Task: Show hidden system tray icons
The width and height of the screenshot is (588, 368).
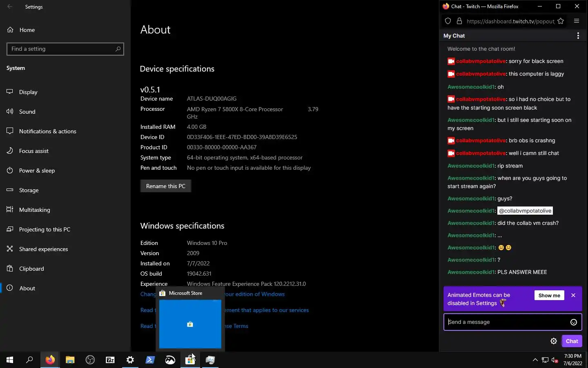Action: point(535,360)
